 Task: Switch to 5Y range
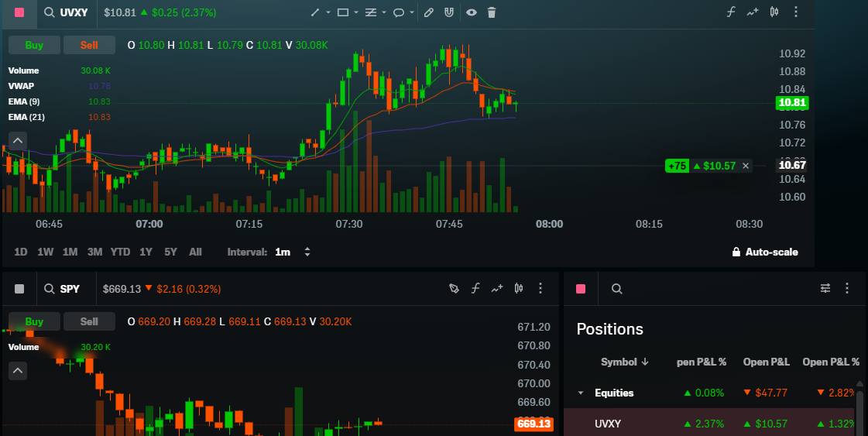point(170,252)
